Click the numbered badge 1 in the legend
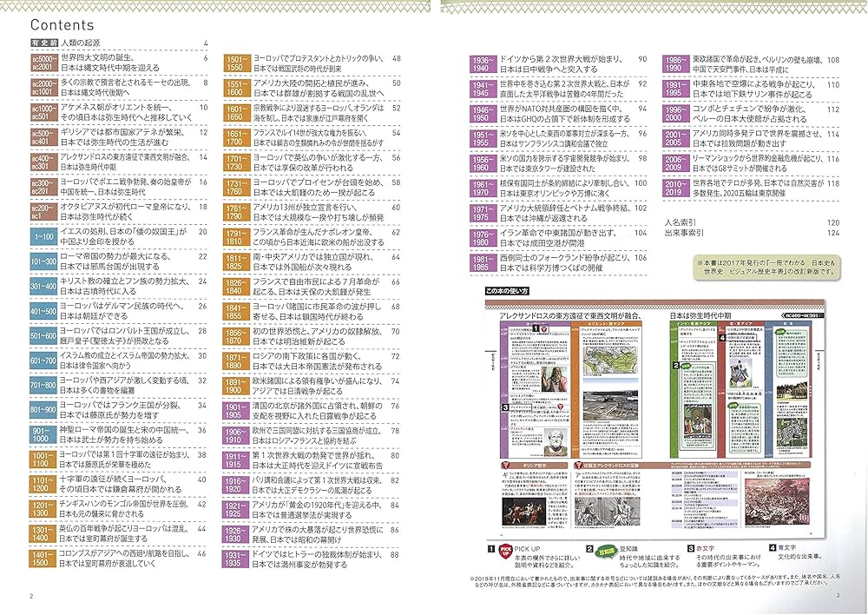 coord(490,547)
